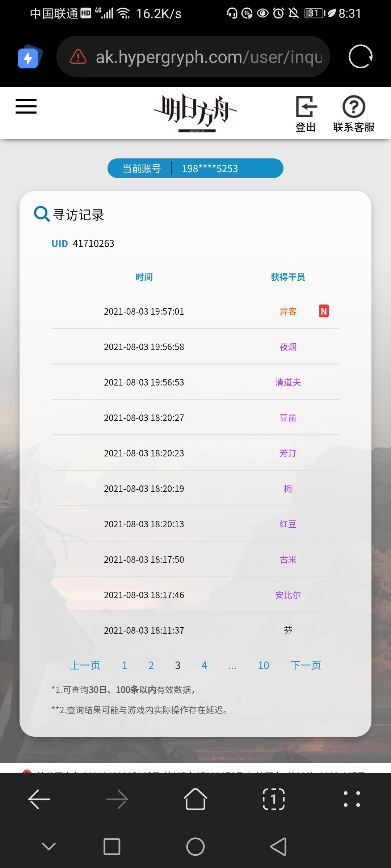Go to previous page 上一页
391x868 pixels.
pyautogui.click(x=85, y=665)
